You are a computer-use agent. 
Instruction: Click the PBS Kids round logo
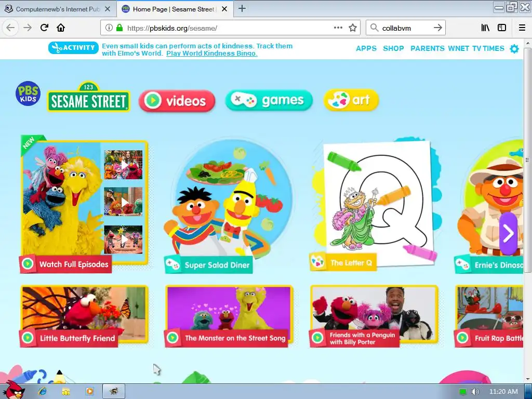pos(28,94)
